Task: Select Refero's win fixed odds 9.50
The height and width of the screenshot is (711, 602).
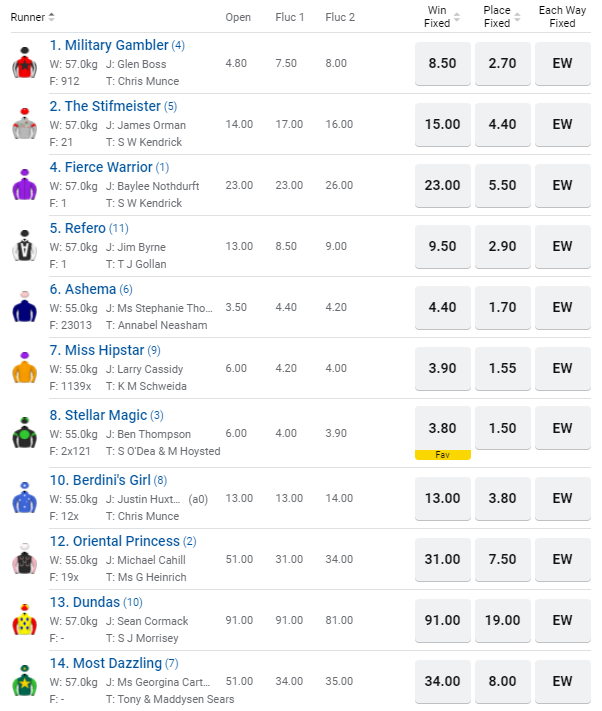Action: (x=443, y=246)
